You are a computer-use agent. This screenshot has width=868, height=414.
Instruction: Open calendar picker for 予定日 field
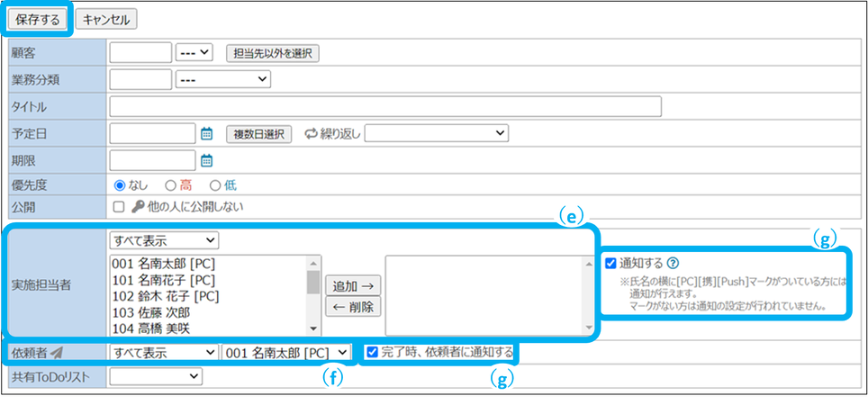[206, 134]
